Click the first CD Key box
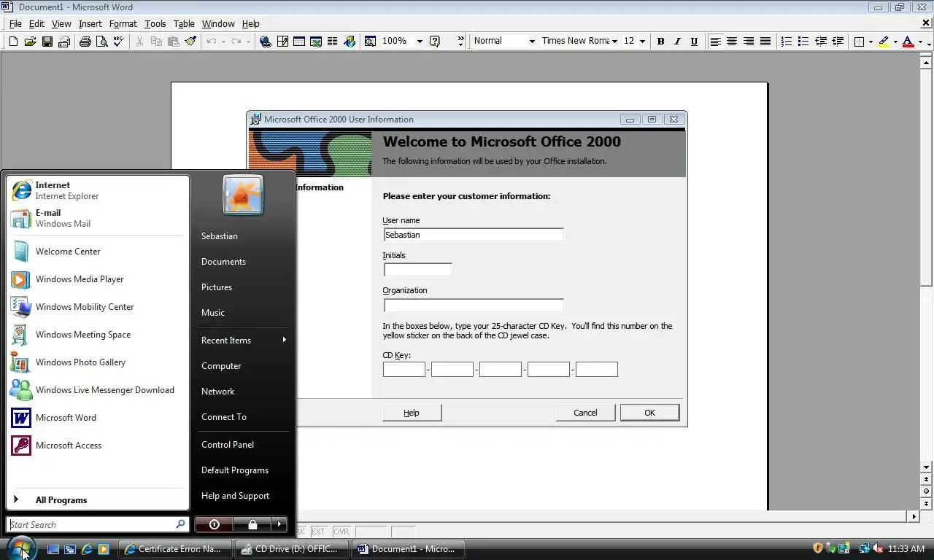Screen dimensions: 934x560 tap(404, 369)
